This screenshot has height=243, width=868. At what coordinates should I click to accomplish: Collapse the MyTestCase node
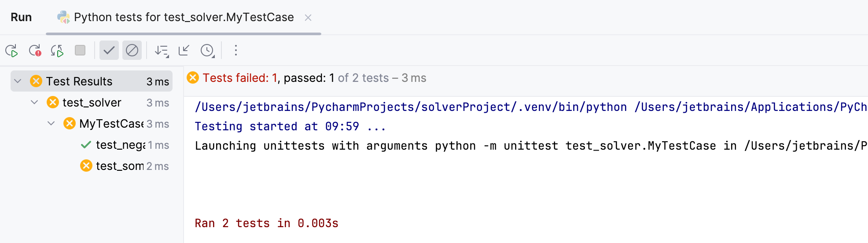coord(51,124)
